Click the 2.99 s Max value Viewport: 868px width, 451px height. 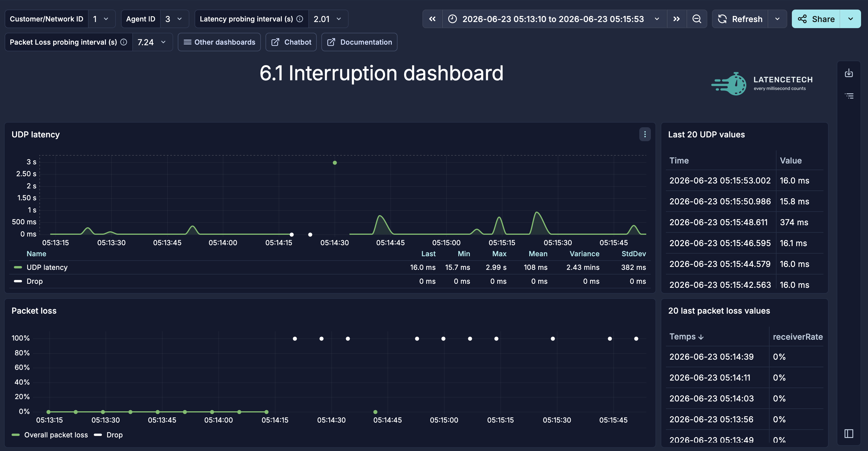coord(496,267)
